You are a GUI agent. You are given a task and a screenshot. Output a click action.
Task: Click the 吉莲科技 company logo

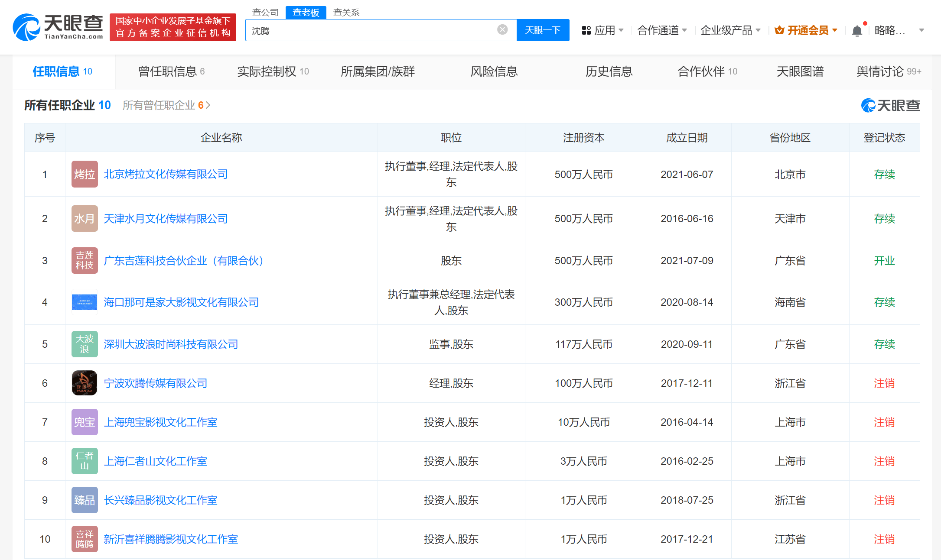(84, 260)
